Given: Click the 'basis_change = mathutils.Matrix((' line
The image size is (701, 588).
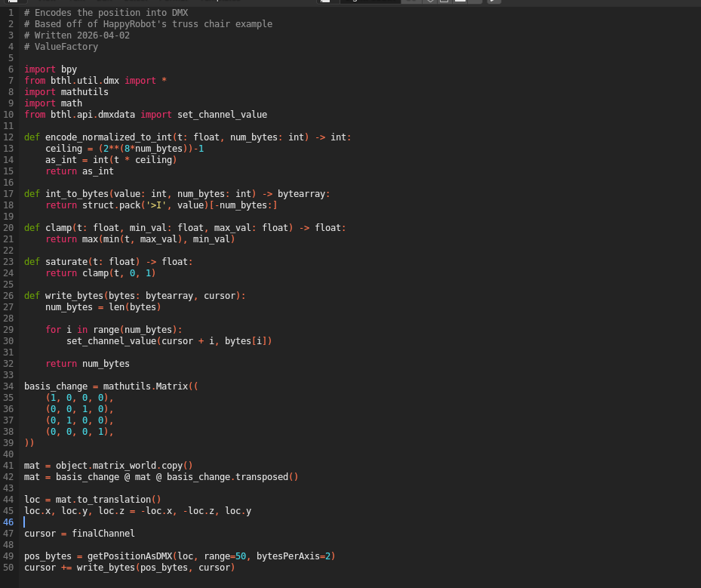Looking at the screenshot, I should [x=112, y=386].
